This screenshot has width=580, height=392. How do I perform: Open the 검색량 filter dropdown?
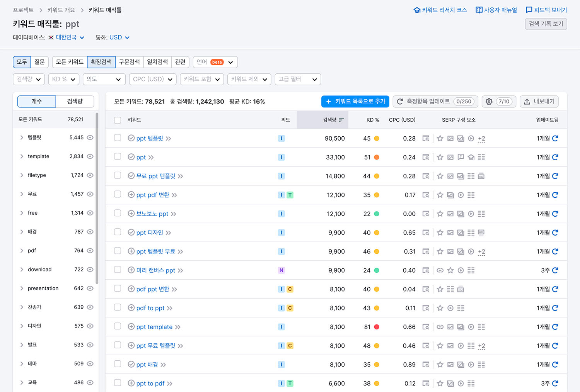click(x=29, y=79)
